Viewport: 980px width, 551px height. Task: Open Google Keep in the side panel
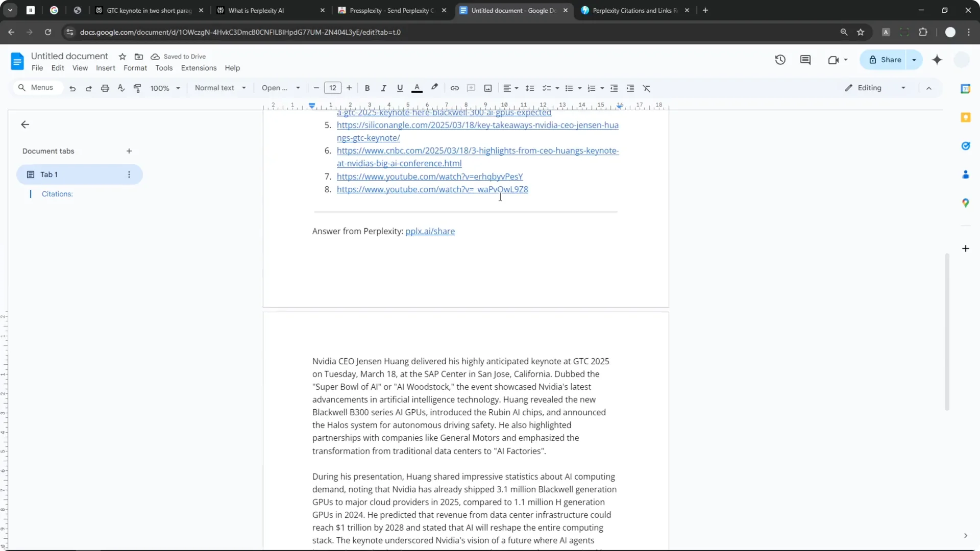966,117
